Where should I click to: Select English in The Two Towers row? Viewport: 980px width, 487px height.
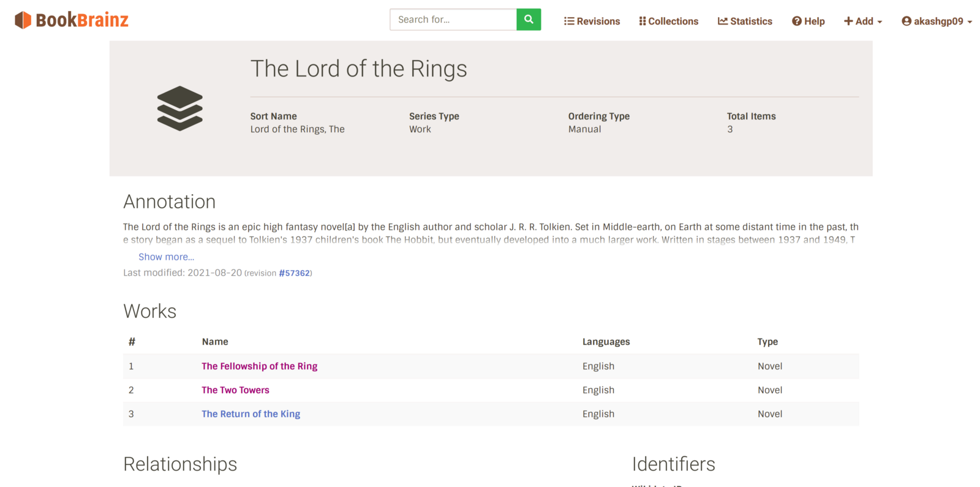[x=598, y=390]
